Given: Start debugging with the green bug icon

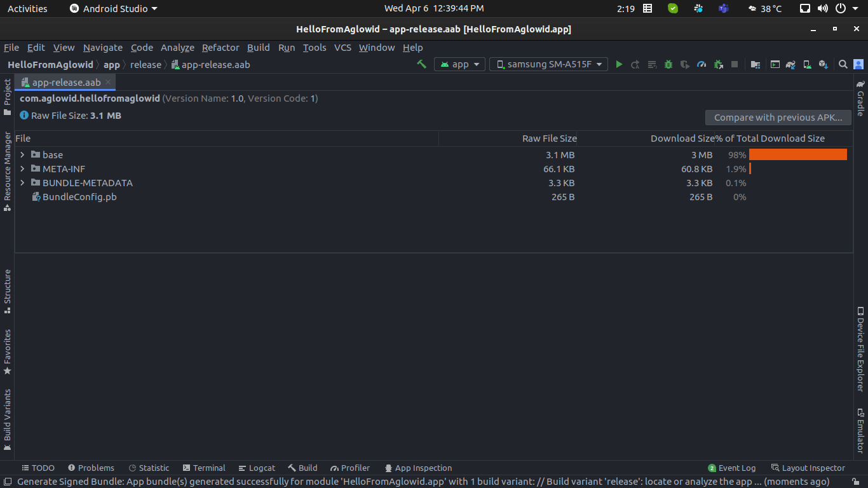Looking at the screenshot, I should [668, 64].
